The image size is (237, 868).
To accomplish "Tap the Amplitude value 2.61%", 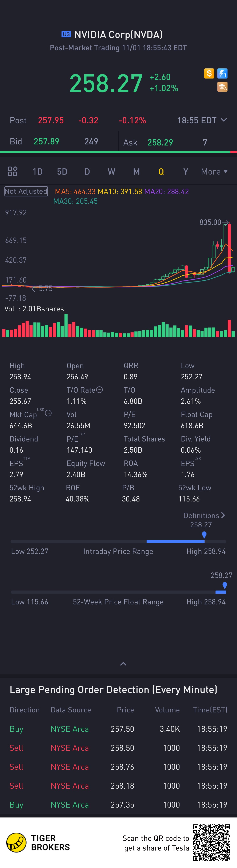I will [191, 401].
